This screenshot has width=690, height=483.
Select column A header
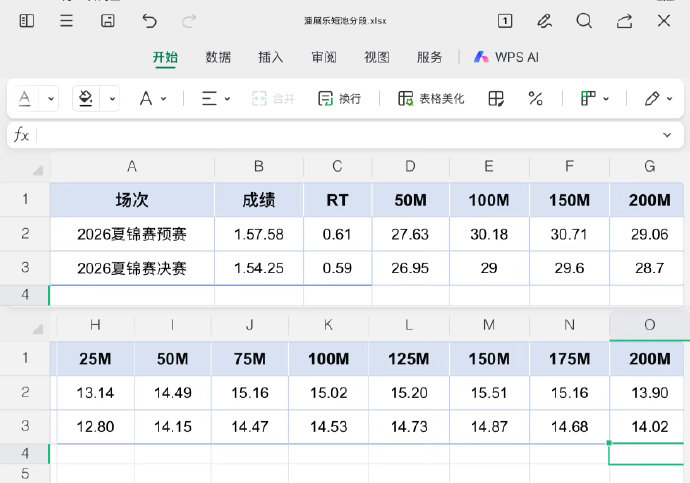132,166
